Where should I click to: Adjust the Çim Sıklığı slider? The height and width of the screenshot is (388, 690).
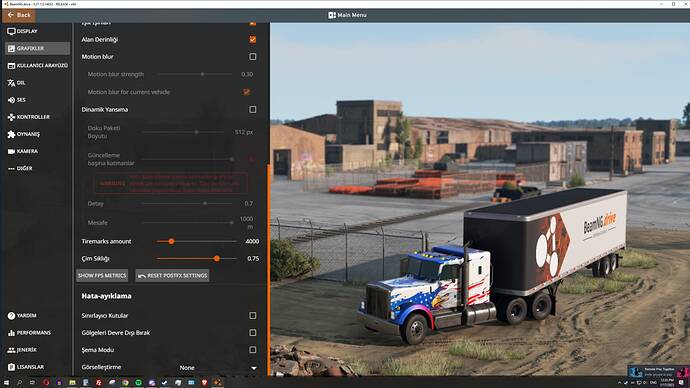196,259
